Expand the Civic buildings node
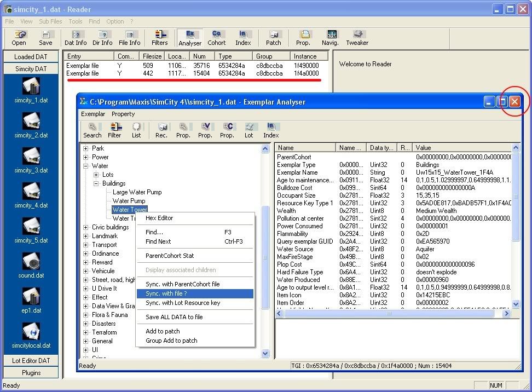 [x=86, y=227]
